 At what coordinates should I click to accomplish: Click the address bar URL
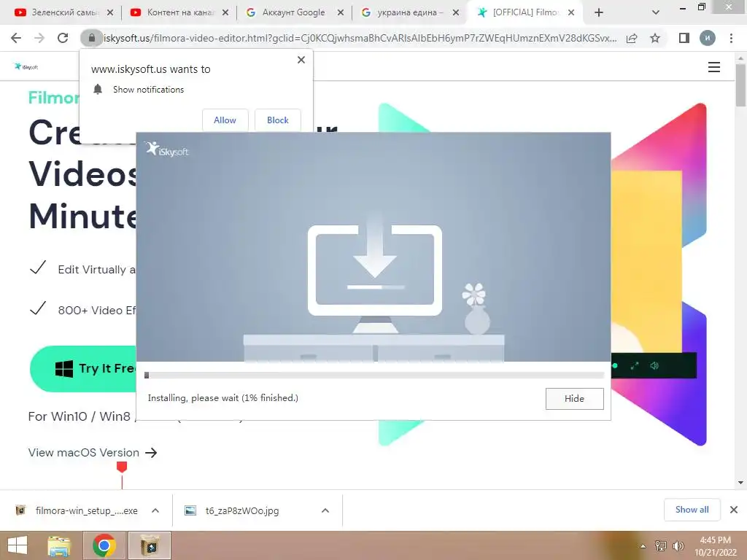pyautogui.click(x=360, y=38)
